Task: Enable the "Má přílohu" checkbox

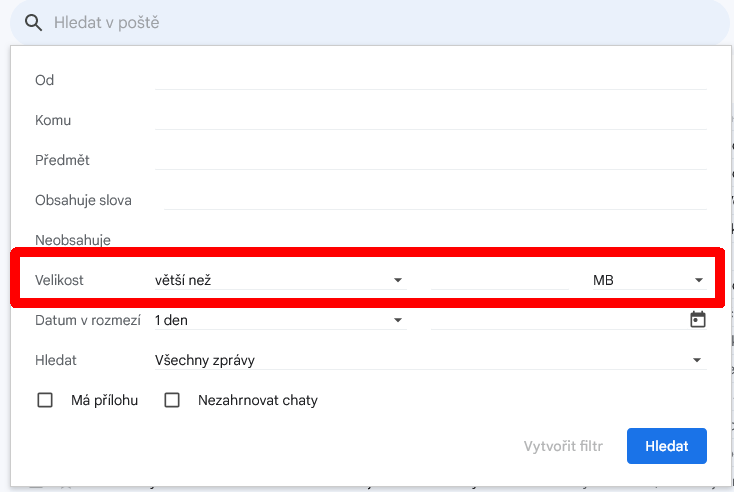Action: (45, 400)
